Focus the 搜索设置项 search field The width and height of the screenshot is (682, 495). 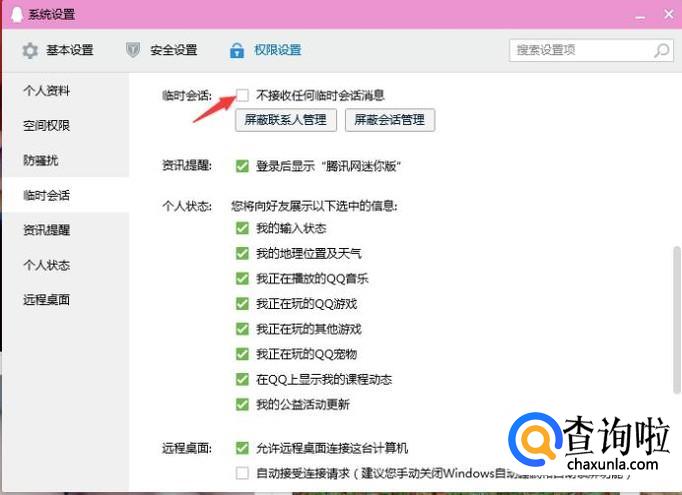coord(591,50)
